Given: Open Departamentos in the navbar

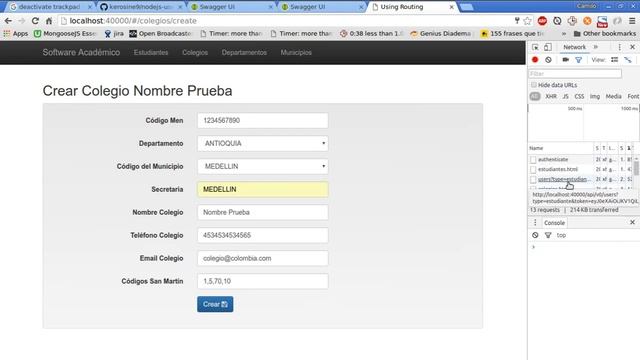Looking at the screenshot, I should [x=244, y=52].
